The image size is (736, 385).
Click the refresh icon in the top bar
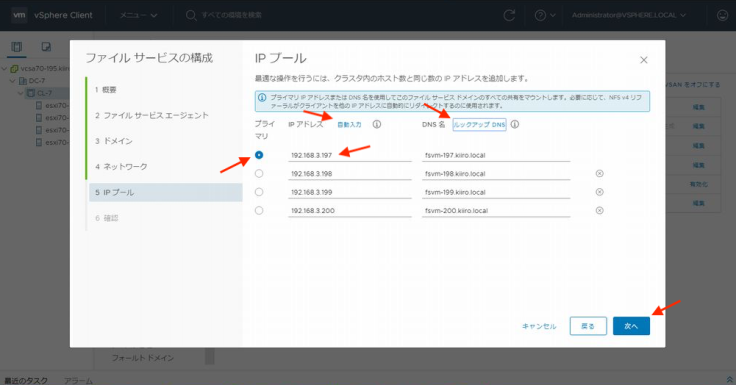(x=509, y=15)
